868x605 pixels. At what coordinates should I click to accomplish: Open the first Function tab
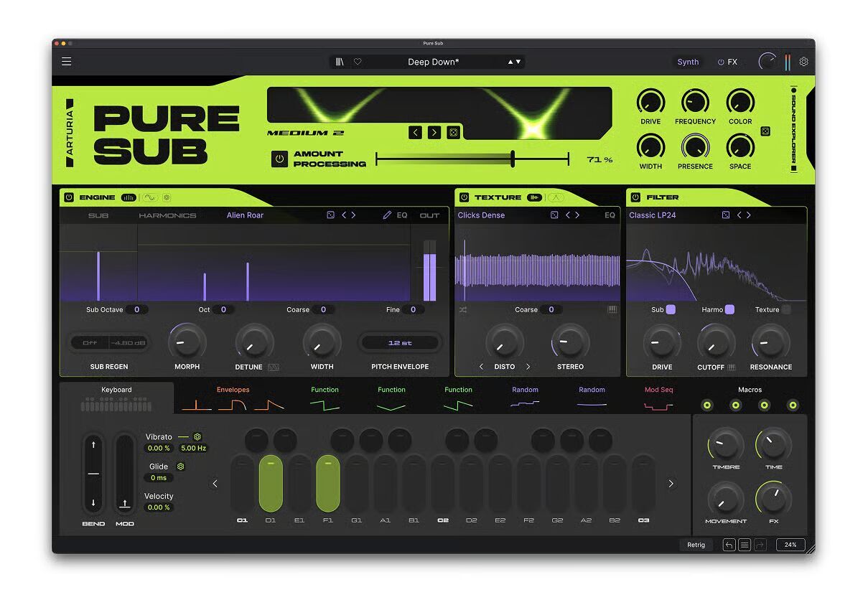tap(325, 398)
